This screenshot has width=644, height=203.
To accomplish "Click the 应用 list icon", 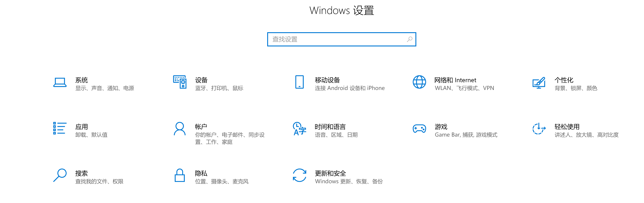I will pyautogui.click(x=60, y=128).
